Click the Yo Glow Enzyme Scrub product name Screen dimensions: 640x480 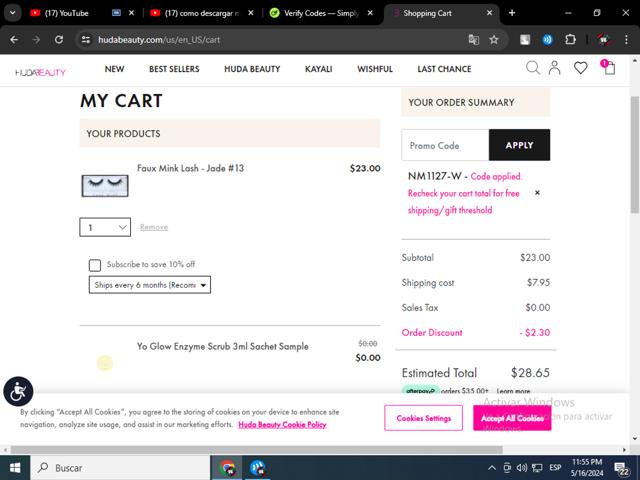coord(222,347)
